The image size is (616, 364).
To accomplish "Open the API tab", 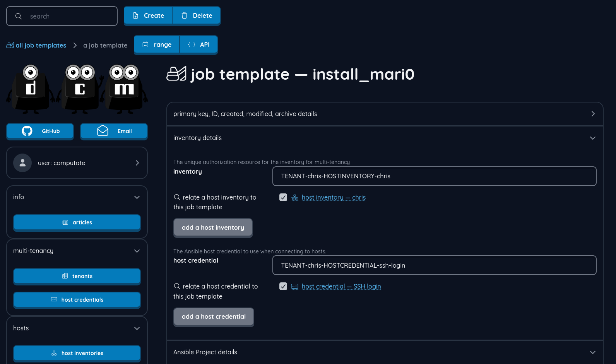I will [x=199, y=44].
